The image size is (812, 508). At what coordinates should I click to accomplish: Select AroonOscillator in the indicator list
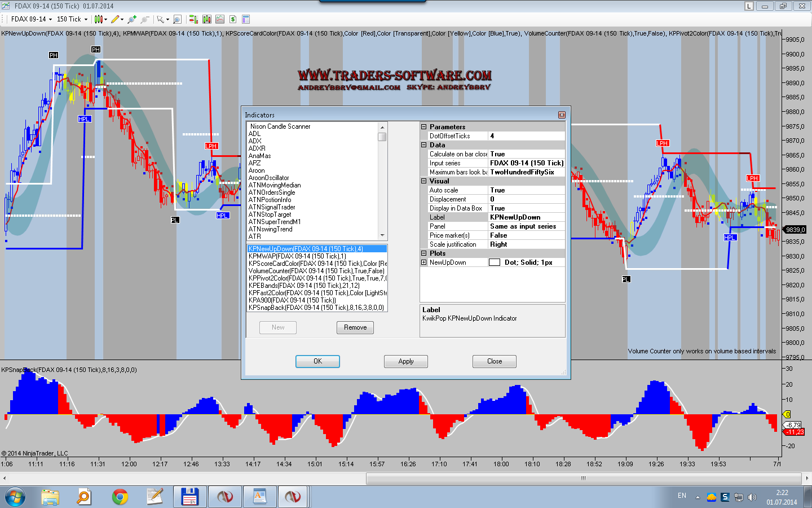[268, 178]
